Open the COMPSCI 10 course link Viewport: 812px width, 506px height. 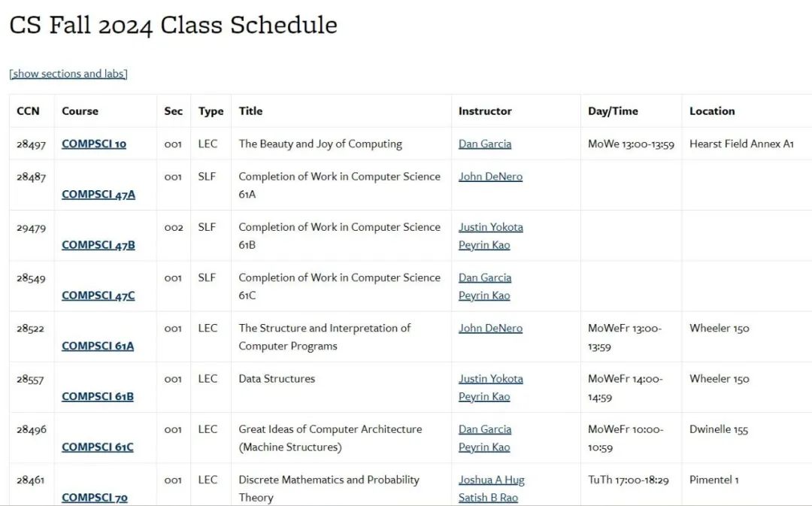click(x=94, y=144)
